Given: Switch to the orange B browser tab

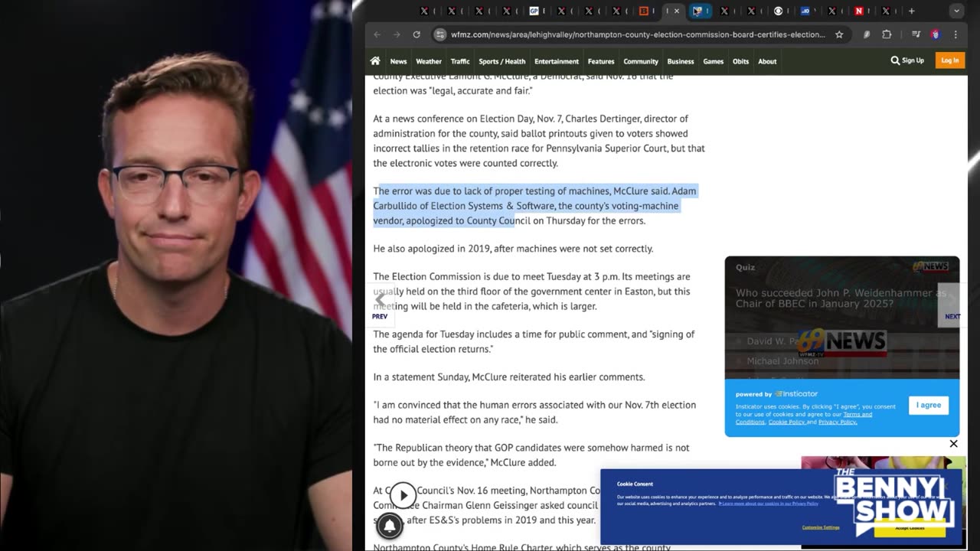Looking at the screenshot, I should [644, 11].
